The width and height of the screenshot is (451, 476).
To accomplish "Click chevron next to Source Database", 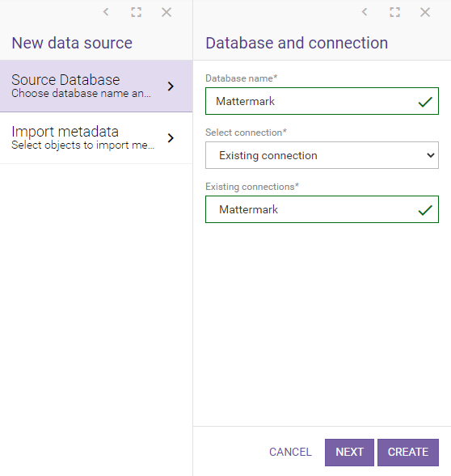I will point(171,86).
